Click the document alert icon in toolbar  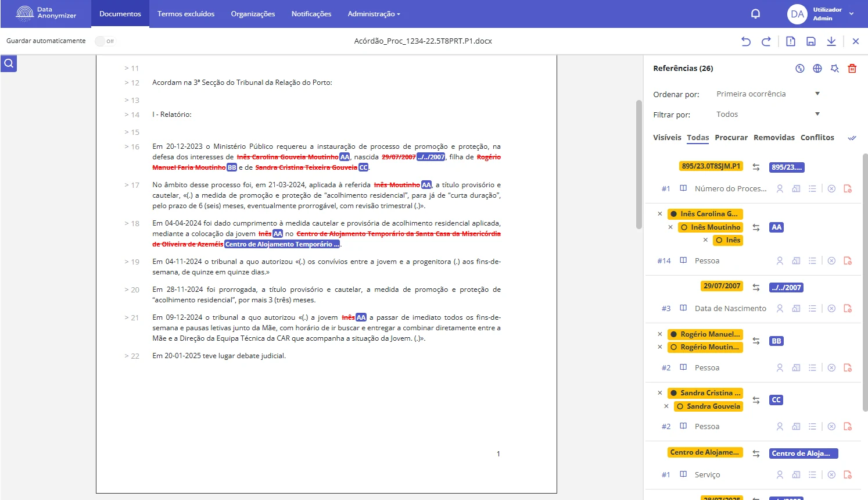791,41
